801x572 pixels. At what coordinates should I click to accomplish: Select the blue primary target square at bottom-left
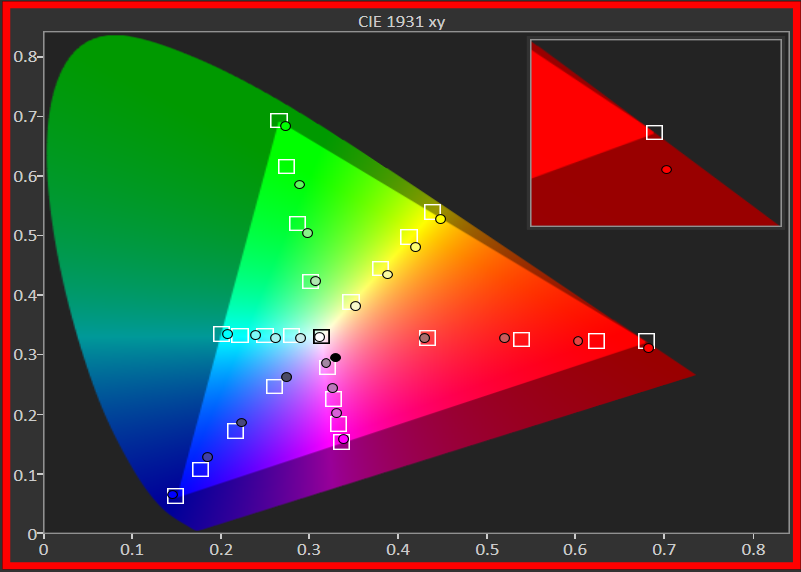tap(175, 496)
